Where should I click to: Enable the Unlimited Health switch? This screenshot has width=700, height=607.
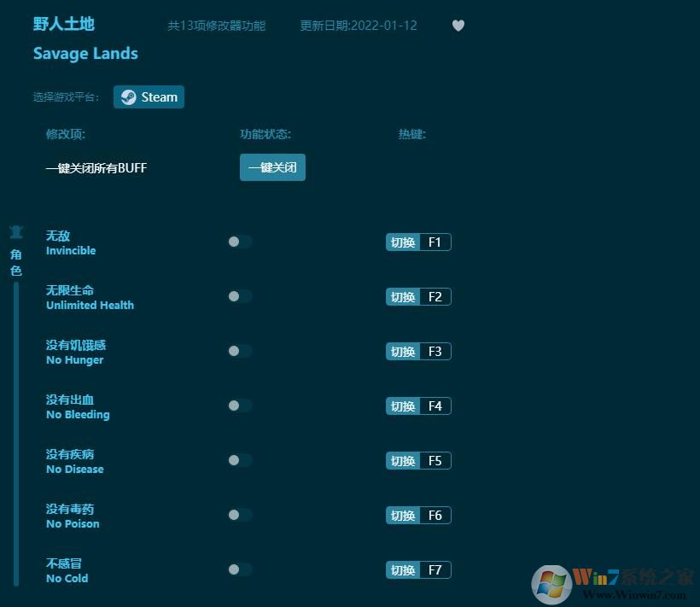click(x=239, y=296)
